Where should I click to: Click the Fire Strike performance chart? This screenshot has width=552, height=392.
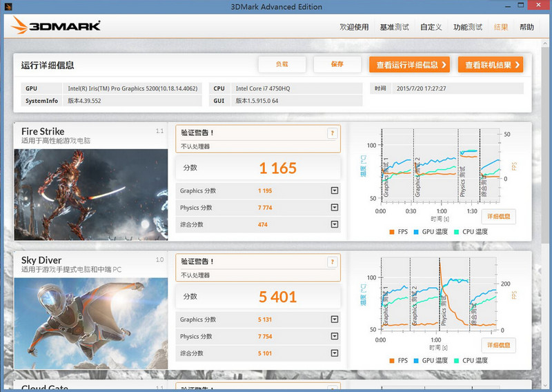[x=440, y=166]
